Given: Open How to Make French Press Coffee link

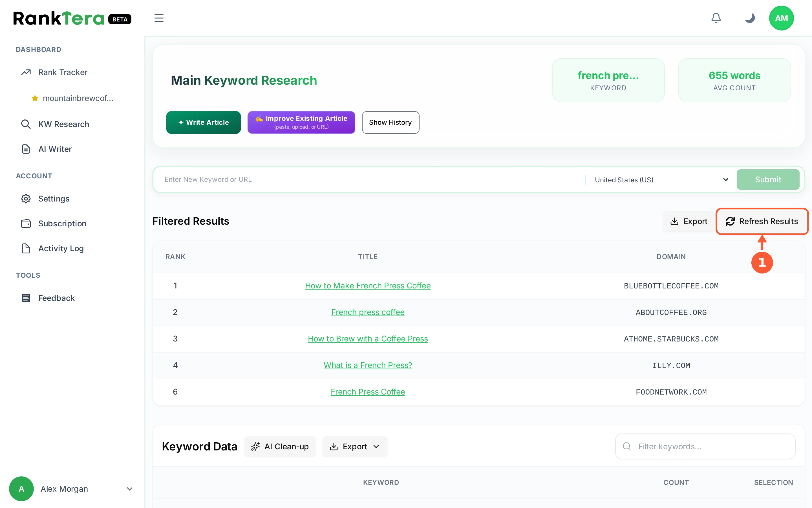Looking at the screenshot, I should click(368, 286).
